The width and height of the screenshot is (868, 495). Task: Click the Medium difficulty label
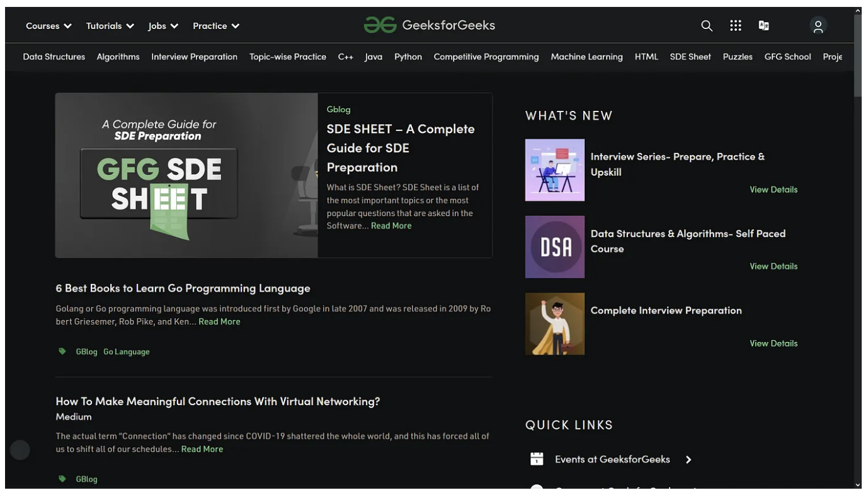click(74, 416)
